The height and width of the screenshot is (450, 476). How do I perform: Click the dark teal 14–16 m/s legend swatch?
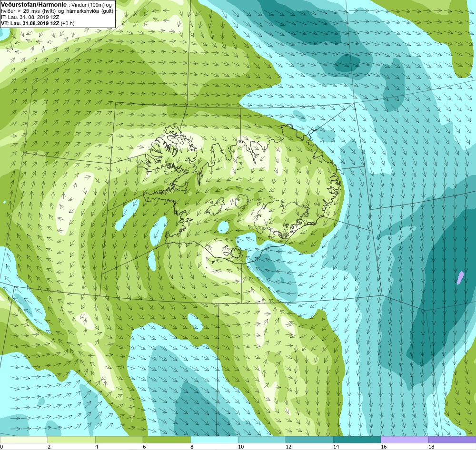[357, 440]
